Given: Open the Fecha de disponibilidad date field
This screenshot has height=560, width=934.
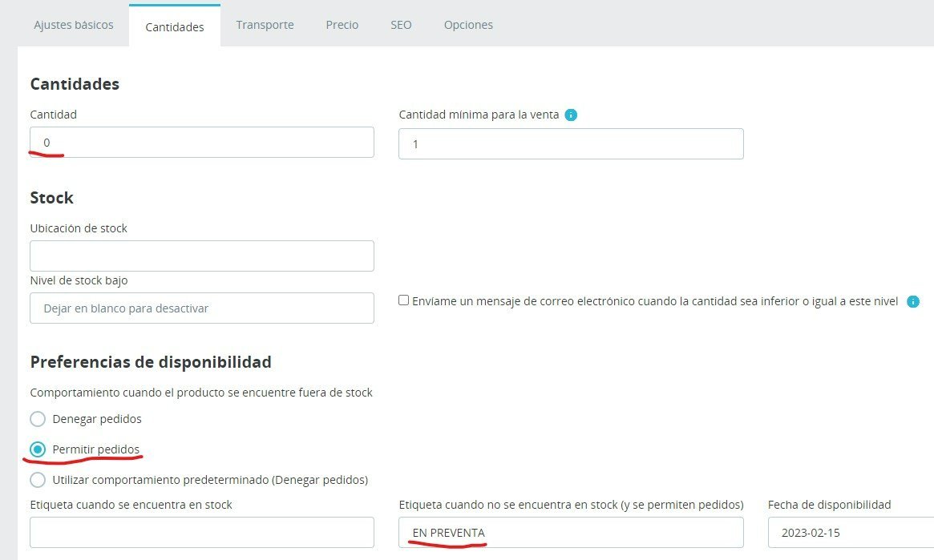Looking at the screenshot, I should click(x=850, y=533).
